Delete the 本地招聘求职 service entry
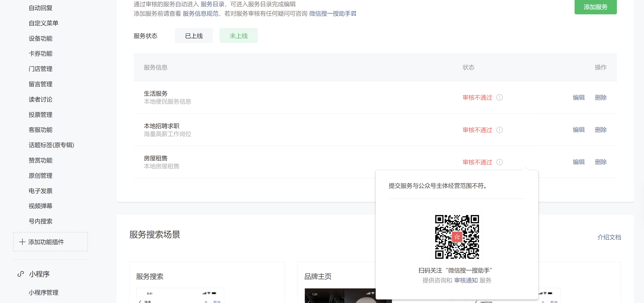 point(600,130)
